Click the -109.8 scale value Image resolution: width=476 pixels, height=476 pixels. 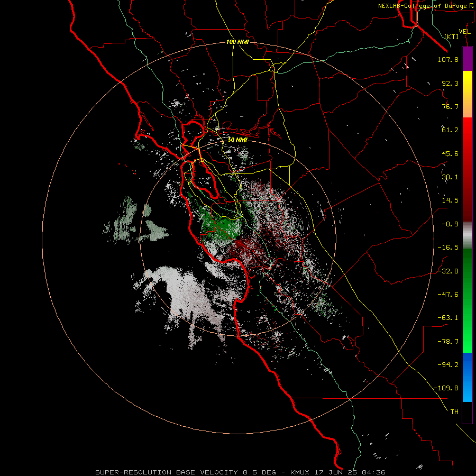446,388
